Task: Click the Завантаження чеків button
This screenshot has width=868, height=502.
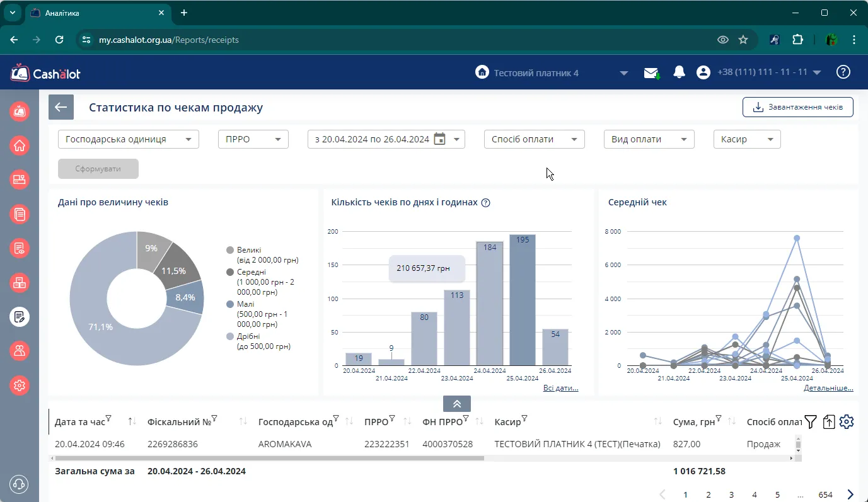Action: [x=797, y=107]
